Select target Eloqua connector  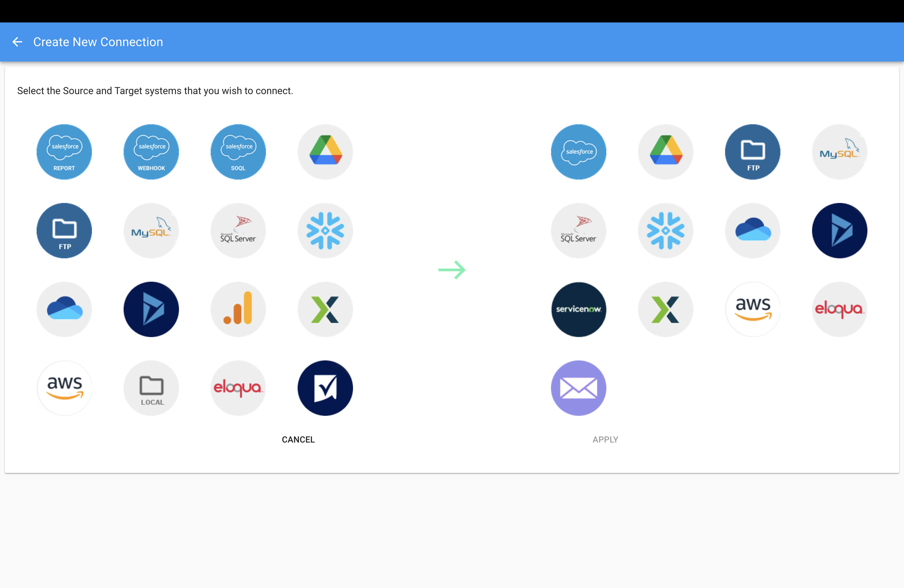point(839,309)
